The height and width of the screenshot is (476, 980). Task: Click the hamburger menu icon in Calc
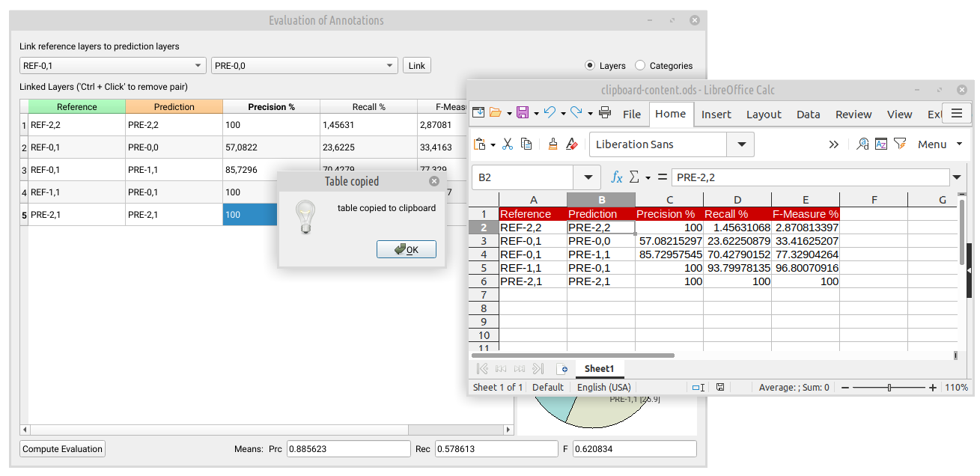[956, 113]
